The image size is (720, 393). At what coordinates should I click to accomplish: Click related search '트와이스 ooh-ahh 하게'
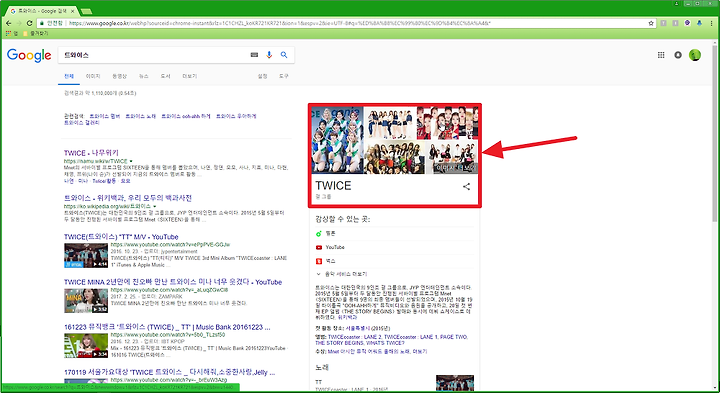pyautogui.click(x=186, y=116)
